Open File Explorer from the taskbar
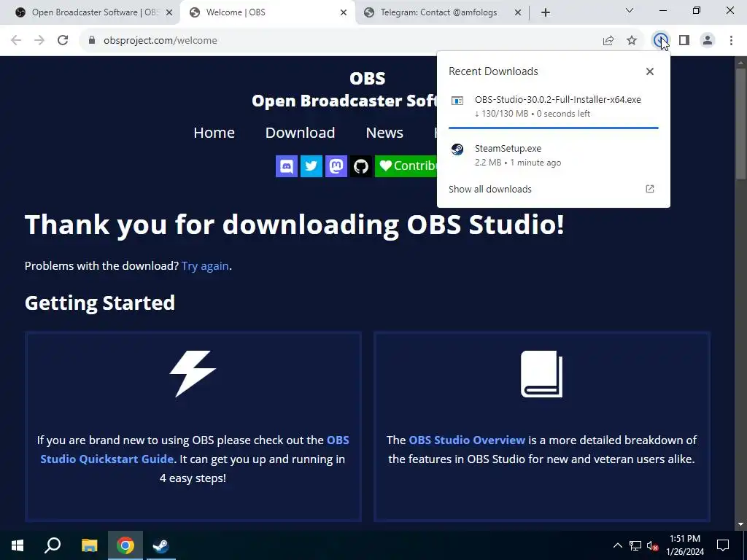 point(89,545)
